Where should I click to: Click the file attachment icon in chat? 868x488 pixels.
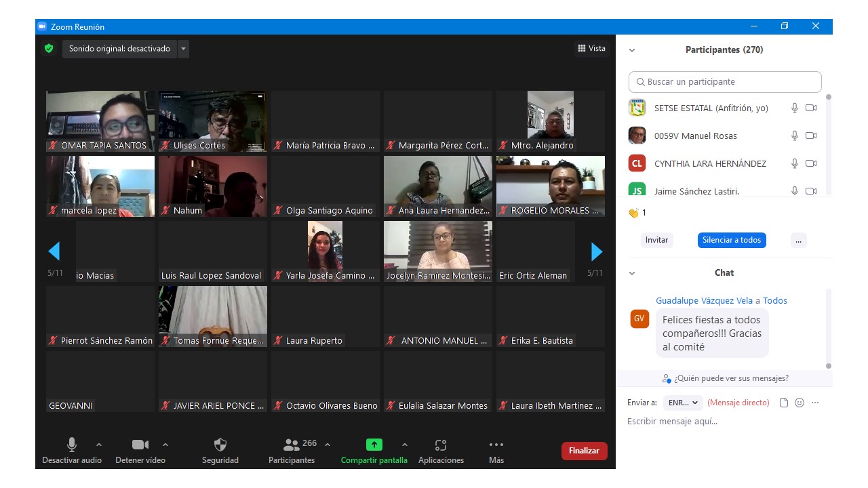[x=784, y=403]
